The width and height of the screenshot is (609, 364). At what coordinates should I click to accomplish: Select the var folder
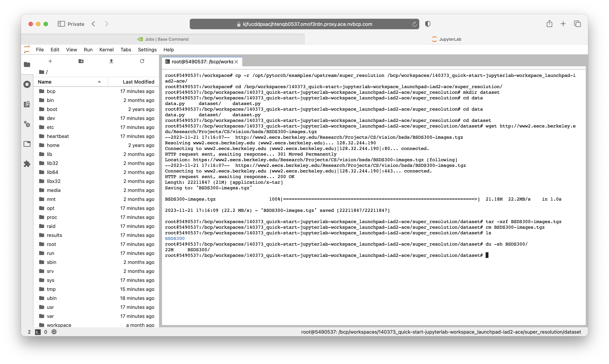[x=96, y=316]
